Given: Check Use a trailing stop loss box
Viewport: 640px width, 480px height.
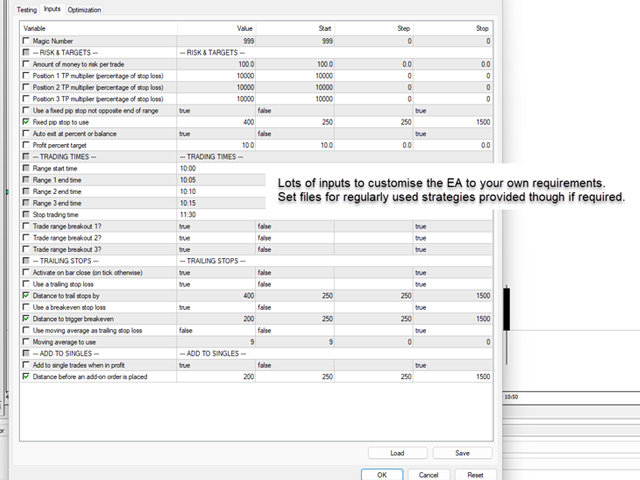Looking at the screenshot, I should tap(26, 284).
